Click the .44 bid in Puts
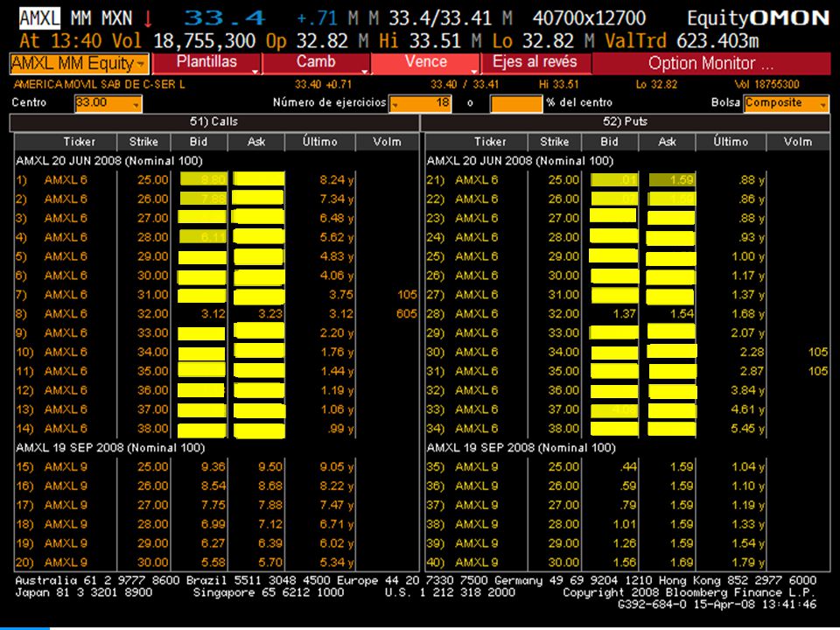 [x=628, y=467]
